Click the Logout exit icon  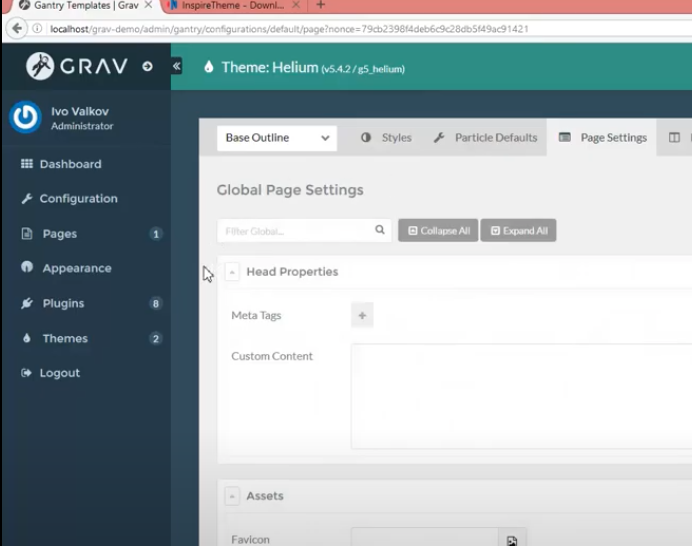[26, 373]
